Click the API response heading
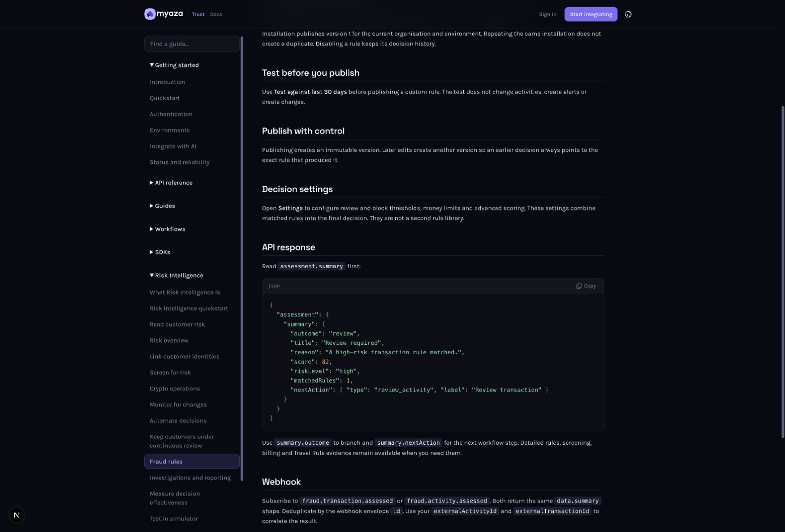The width and height of the screenshot is (785, 532). [x=288, y=248]
